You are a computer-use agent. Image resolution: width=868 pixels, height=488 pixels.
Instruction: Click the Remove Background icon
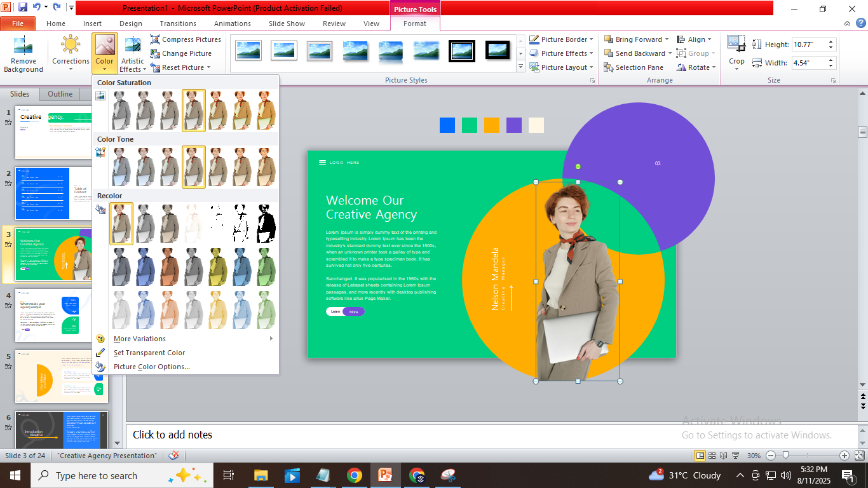[x=24, y=46]
